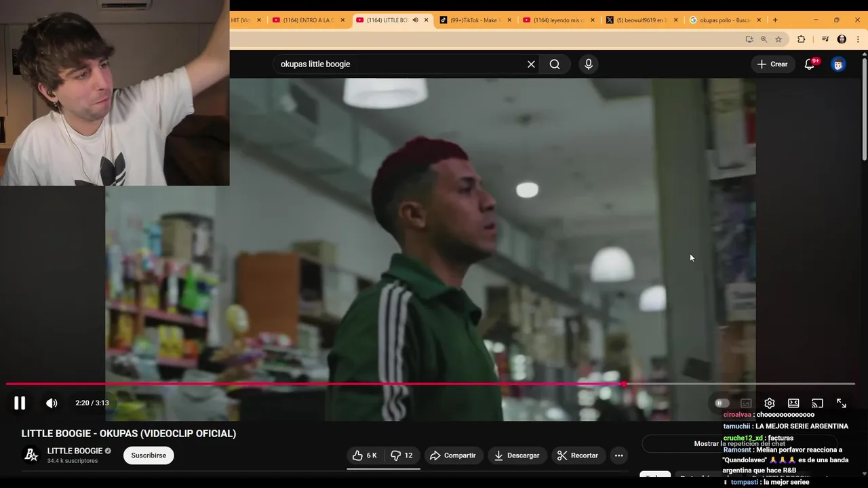Click Mostrar la repetición del chat
The image size is (868, 488).
click(x=739, y=444)
